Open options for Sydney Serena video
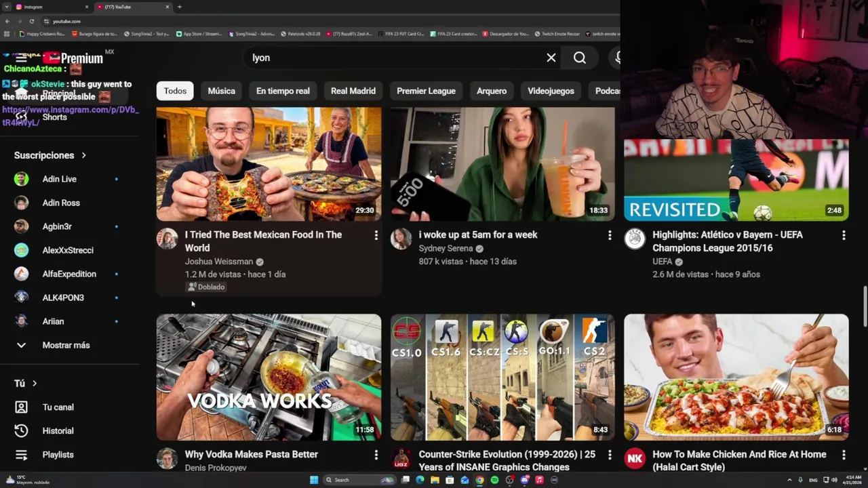The width and height of the screenshot is (868, 488). click(x=610, y=235)
